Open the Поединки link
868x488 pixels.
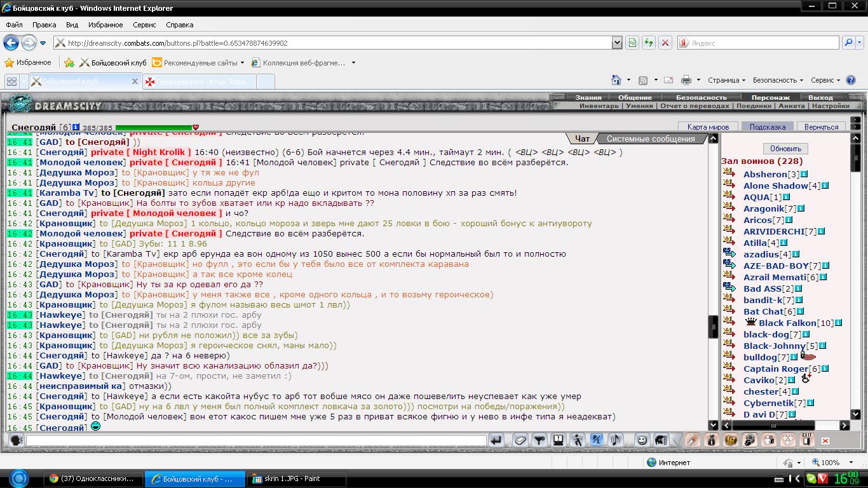(x=753, y=106)
